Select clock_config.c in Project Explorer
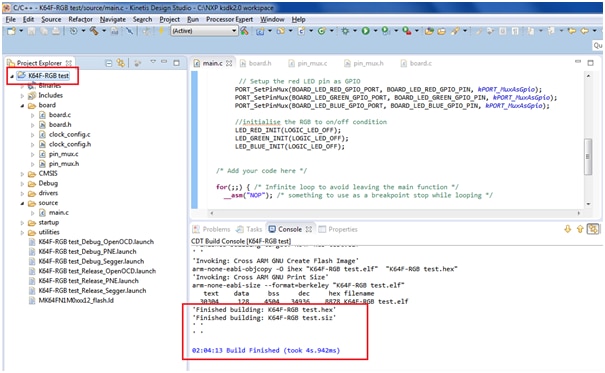 pyautogui.click(x=69, y=135)
